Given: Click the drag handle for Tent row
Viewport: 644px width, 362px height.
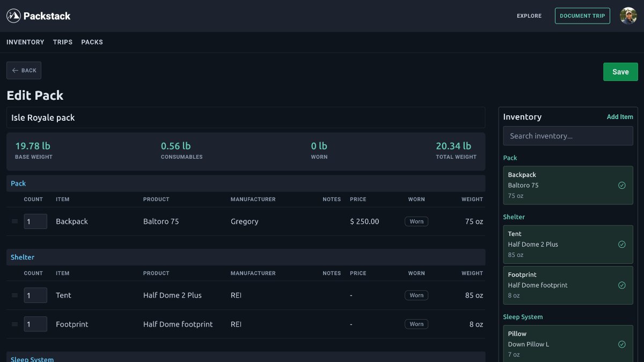Looking at the screenshot, I should pos(14,295).
